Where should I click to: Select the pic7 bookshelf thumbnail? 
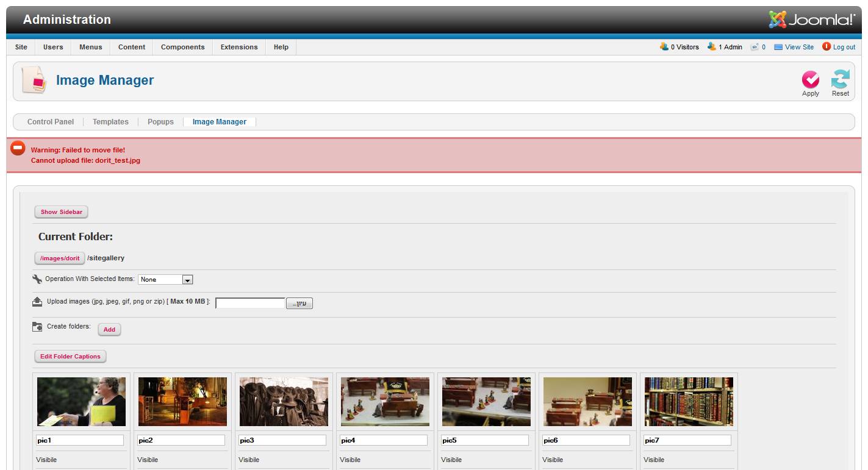click(x=689, y=402)
